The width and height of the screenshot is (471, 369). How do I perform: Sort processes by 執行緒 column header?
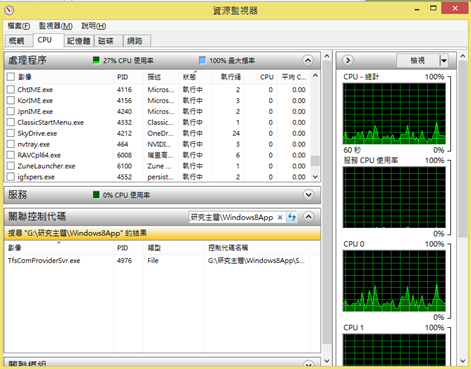(x=228, y=77)
